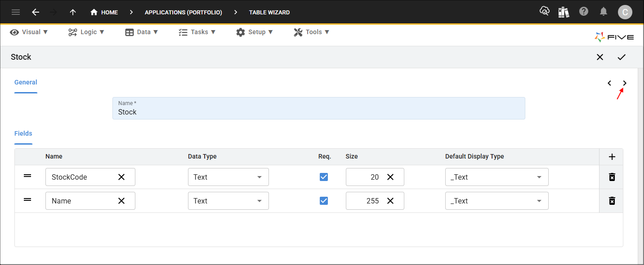Screen dimensions: 644x265
Task: Delete the Name field row
Action: point(612,201)
